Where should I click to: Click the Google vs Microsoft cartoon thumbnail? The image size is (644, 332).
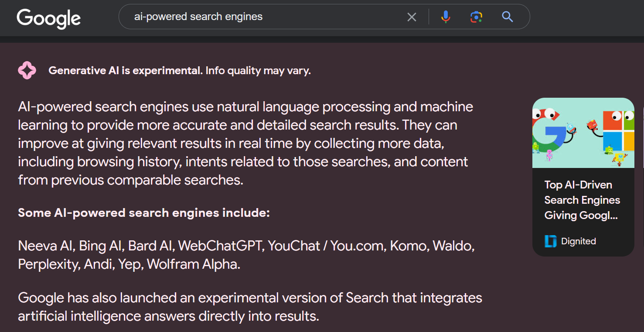point(583,133)
